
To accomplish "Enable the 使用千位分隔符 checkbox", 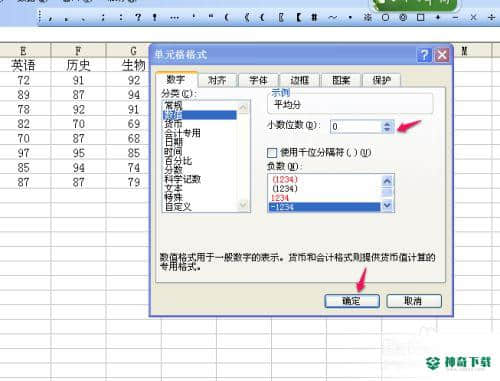I will tap(272, 153).
